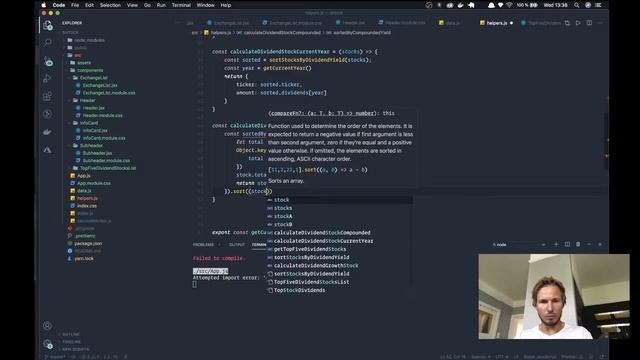Open the triangle-shaped icon in activity bar

point(47,150)
